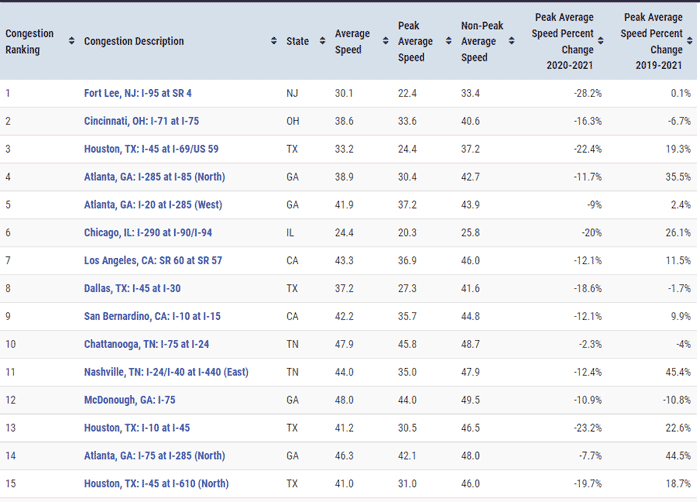Open Chicago, IL: I-290 at I-90/I-94 link

tap(148, 233)
